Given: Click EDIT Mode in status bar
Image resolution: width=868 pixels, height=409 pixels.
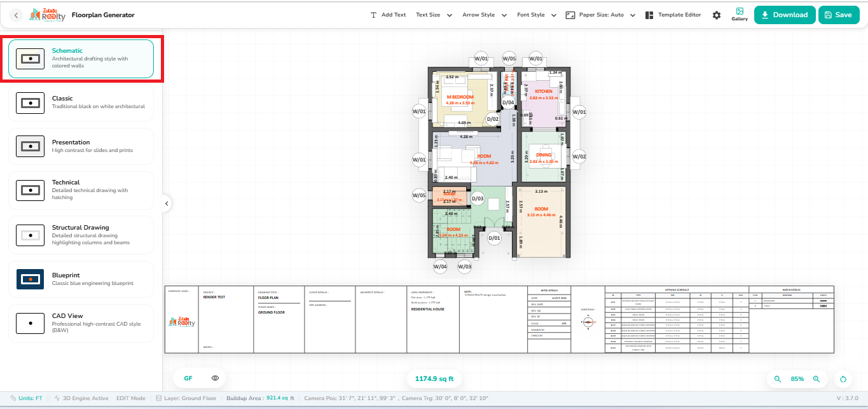Looking at the screenshot, I should click(x=131, y=398).
